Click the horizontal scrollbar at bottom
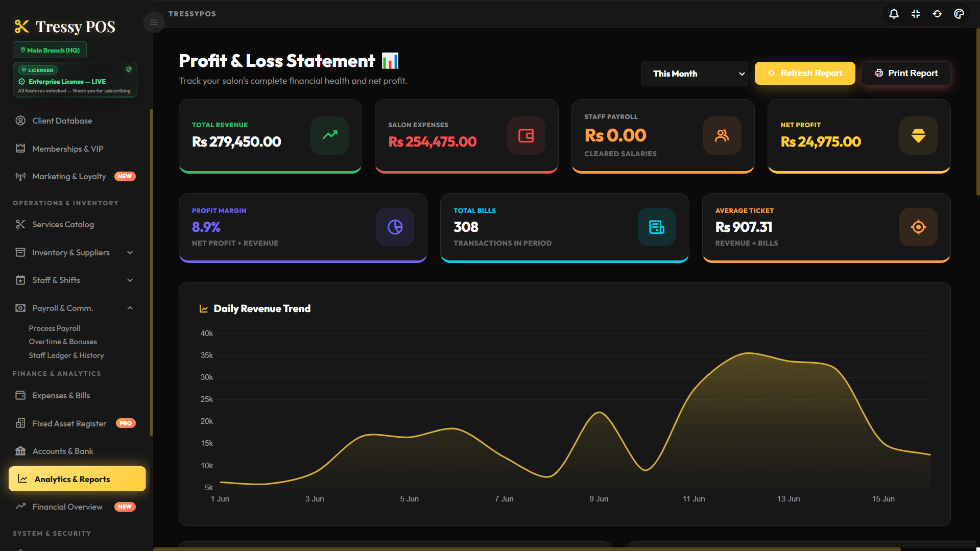 [527, 549]
